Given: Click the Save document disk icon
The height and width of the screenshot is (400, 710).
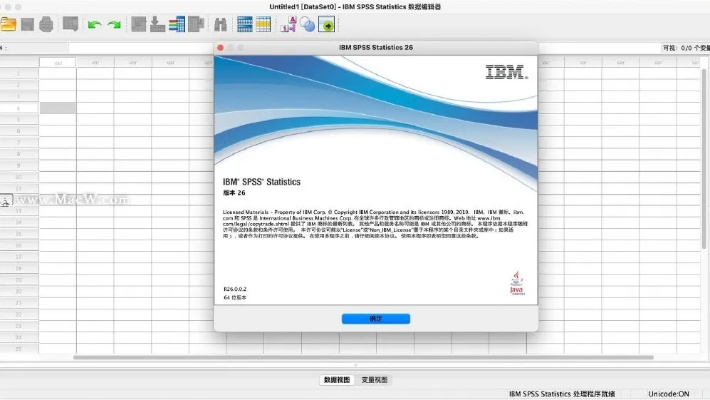Looking at the screenshot, I should 28,24.
